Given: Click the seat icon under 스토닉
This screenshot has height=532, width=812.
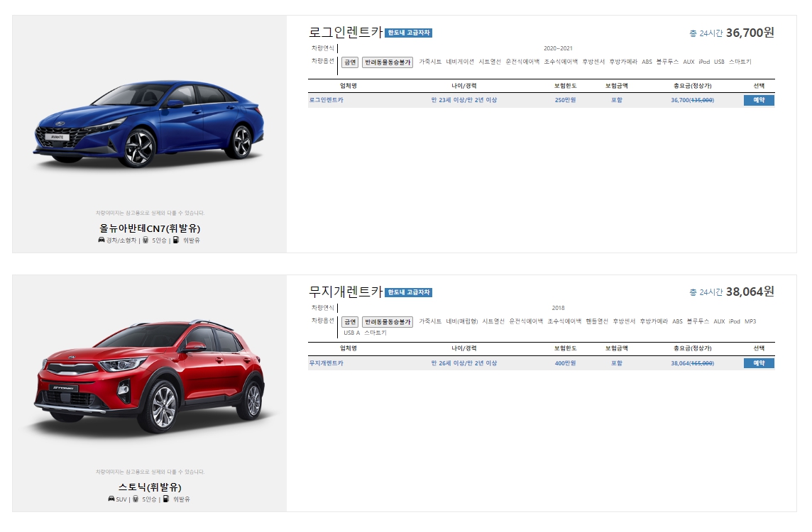Looking at the screenshot, I should click(135, 499).
